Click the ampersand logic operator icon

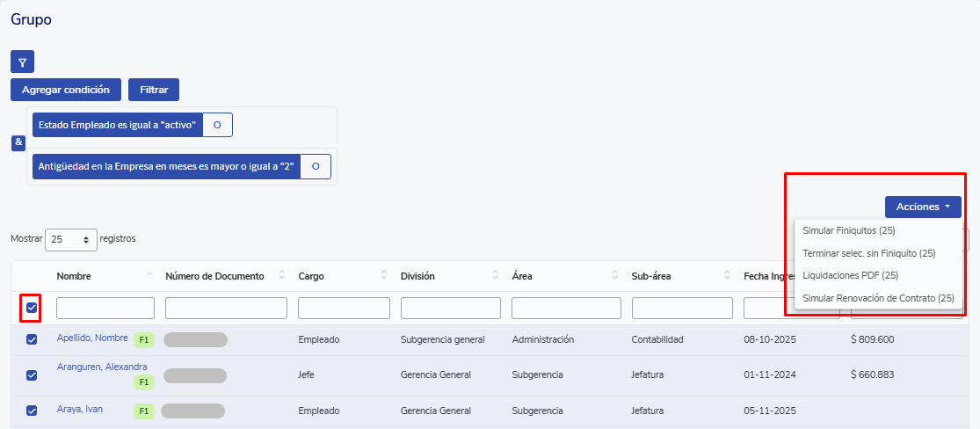coord(18,143)
